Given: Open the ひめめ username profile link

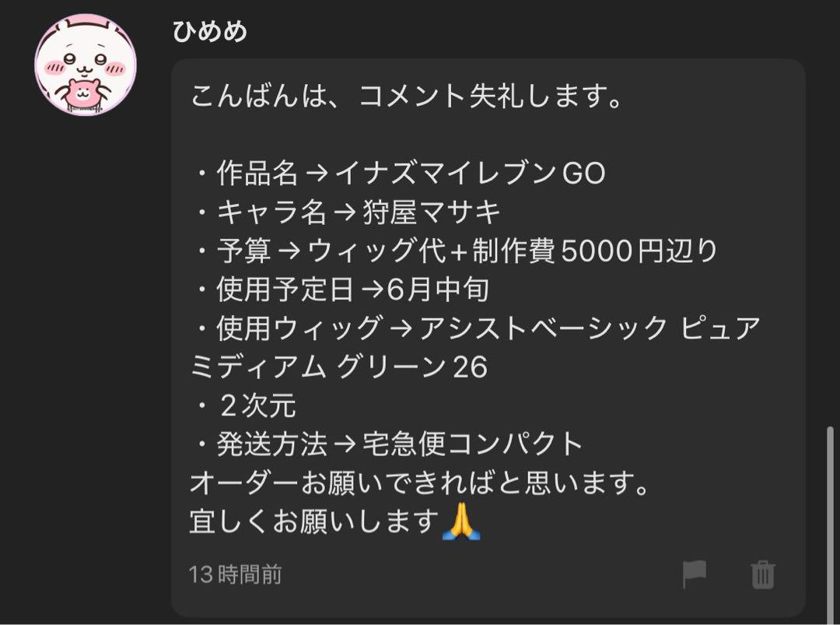Looking at the screenshot, I should coord(209,31).
